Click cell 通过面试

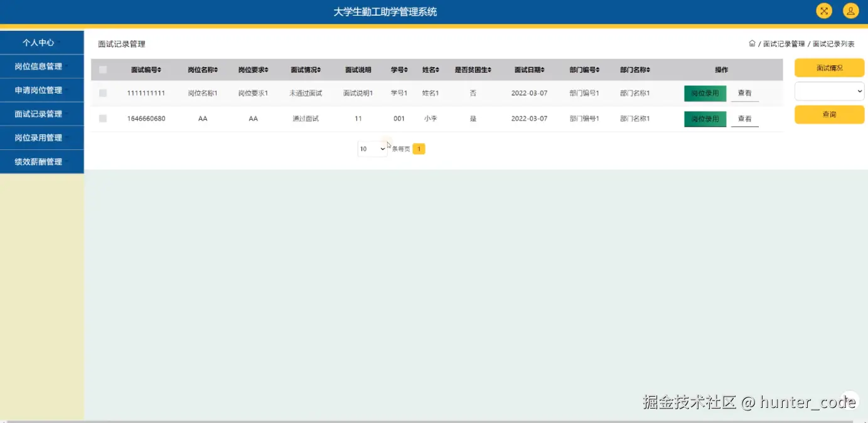306,118
